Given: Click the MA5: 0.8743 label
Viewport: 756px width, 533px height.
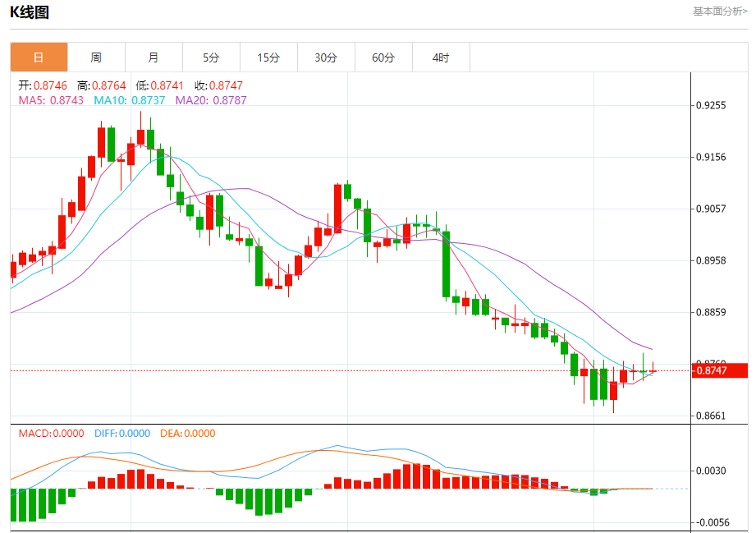Looking at the screenshot, I should 51,100.
